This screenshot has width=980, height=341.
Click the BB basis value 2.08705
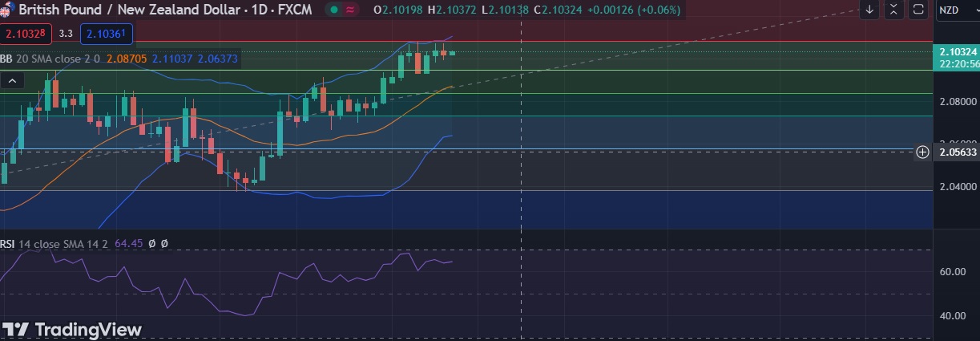(x=127, y=59)
